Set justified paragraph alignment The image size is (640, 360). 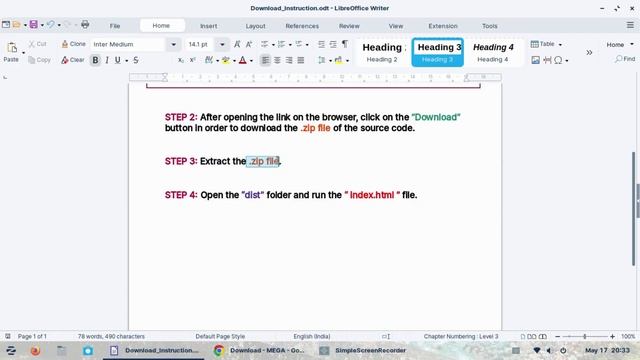pos(301,60)
